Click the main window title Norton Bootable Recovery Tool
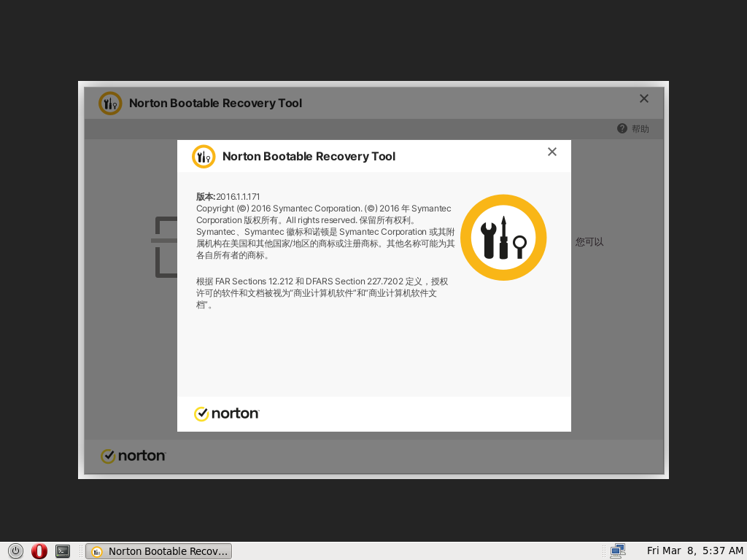This screenshot has width=747, height=560. click(x=215, y=104)
